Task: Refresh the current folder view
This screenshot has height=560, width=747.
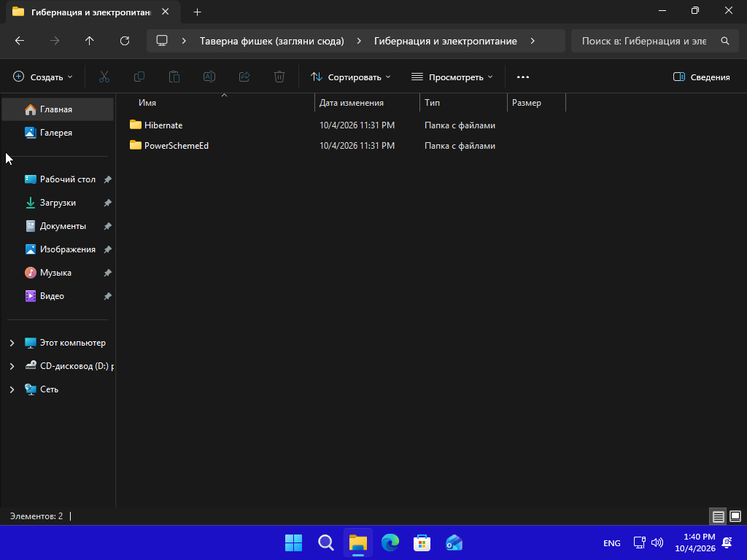Action: [x=125, y=41]
